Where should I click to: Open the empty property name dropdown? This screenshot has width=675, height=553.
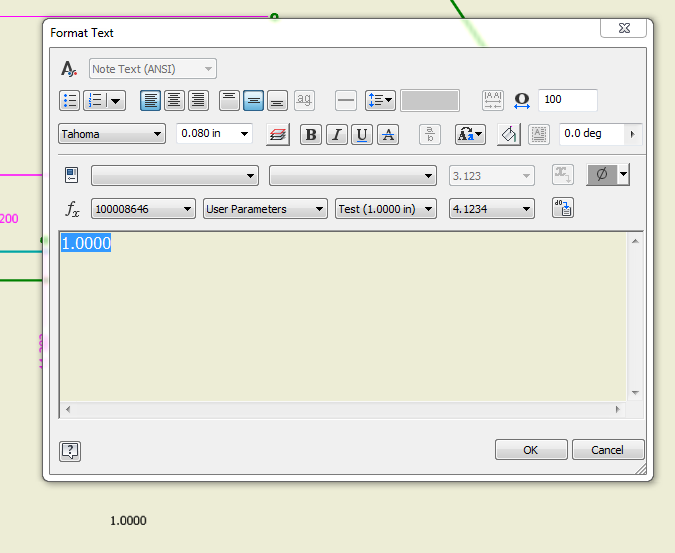pyautogui.click(x=353, y=176)
